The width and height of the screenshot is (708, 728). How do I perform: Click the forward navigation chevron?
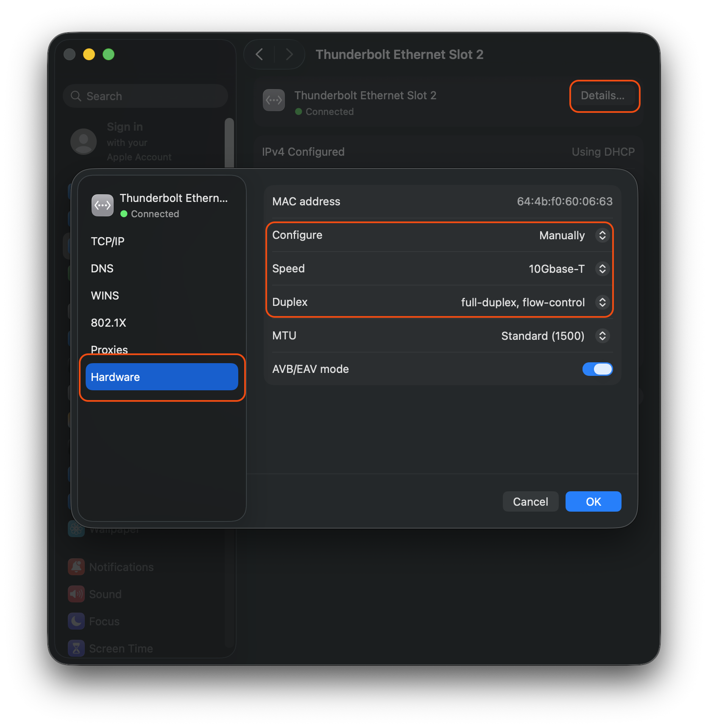click(290, 54)
